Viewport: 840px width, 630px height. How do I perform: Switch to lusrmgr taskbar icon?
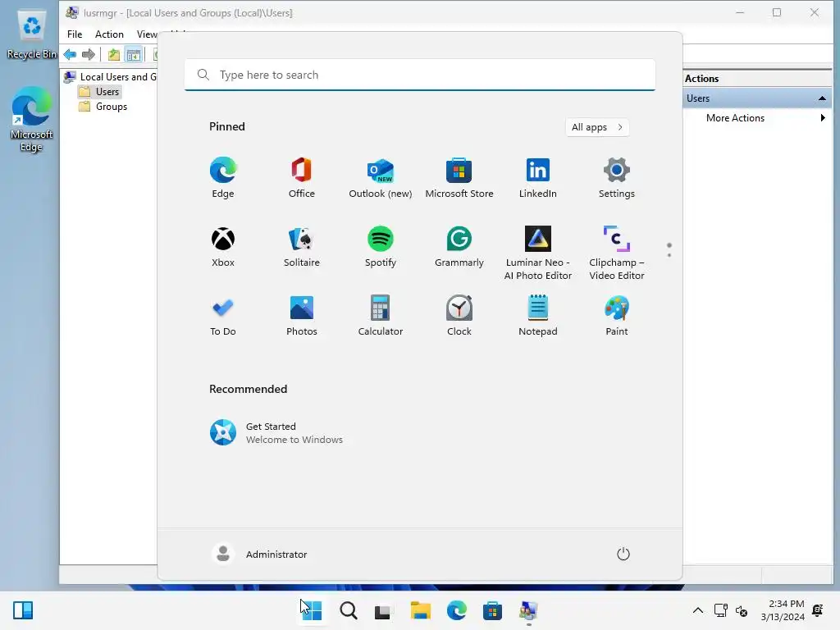pyautogui.click(x=528, y=610)
